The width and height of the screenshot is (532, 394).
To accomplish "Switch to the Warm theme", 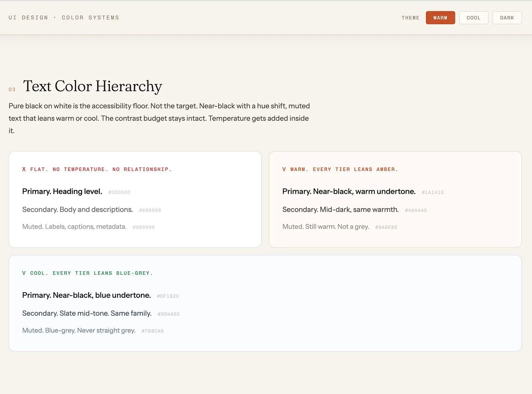I will [440, 18].
